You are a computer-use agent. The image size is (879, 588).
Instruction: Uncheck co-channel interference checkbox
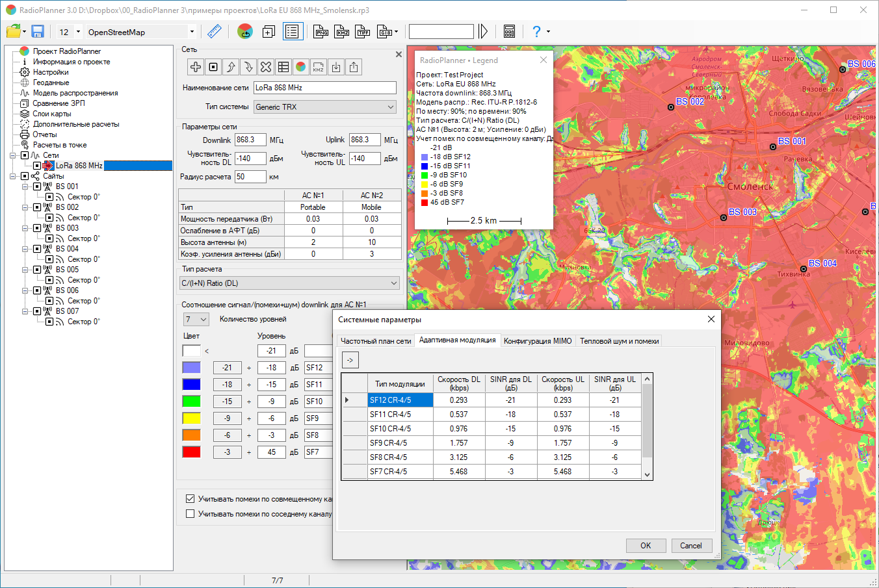click(x=190, y=499)
